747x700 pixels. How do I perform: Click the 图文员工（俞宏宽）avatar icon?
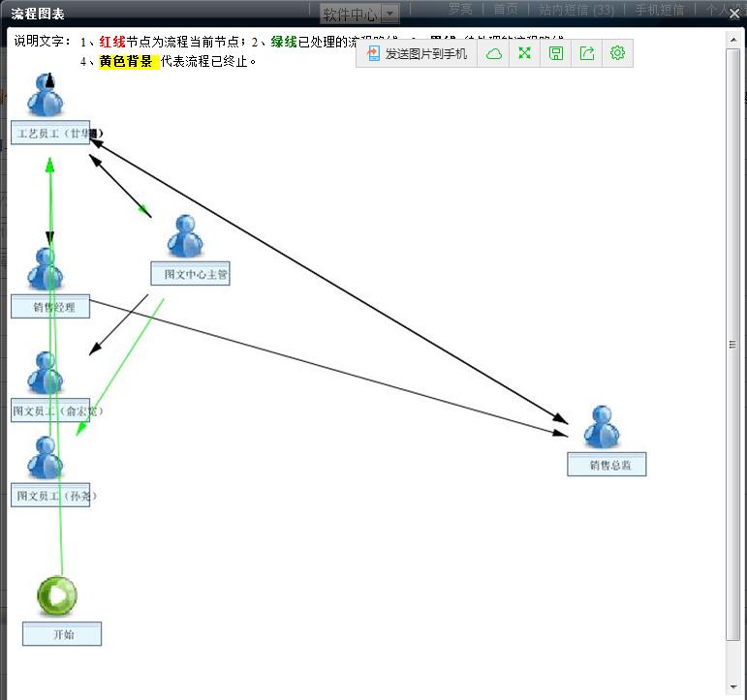pos(46,374)
